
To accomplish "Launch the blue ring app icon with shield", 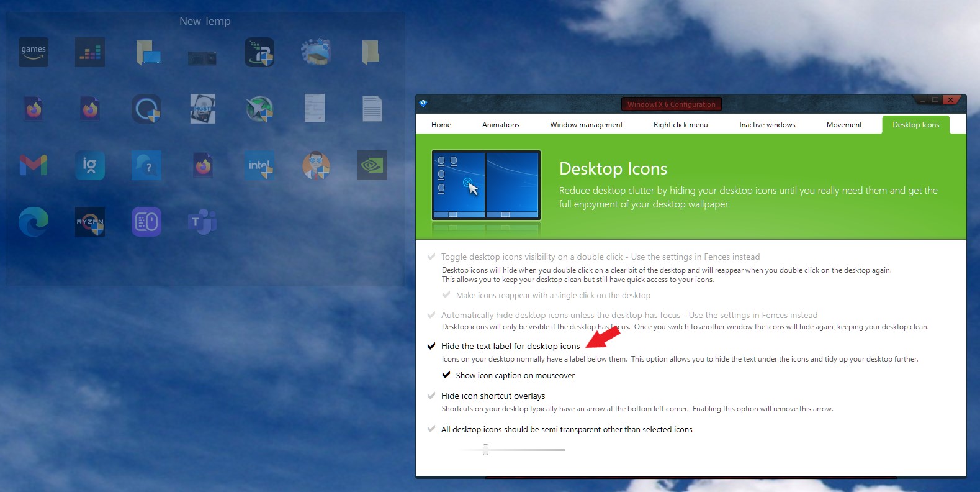I will click(x=146, y=109).
